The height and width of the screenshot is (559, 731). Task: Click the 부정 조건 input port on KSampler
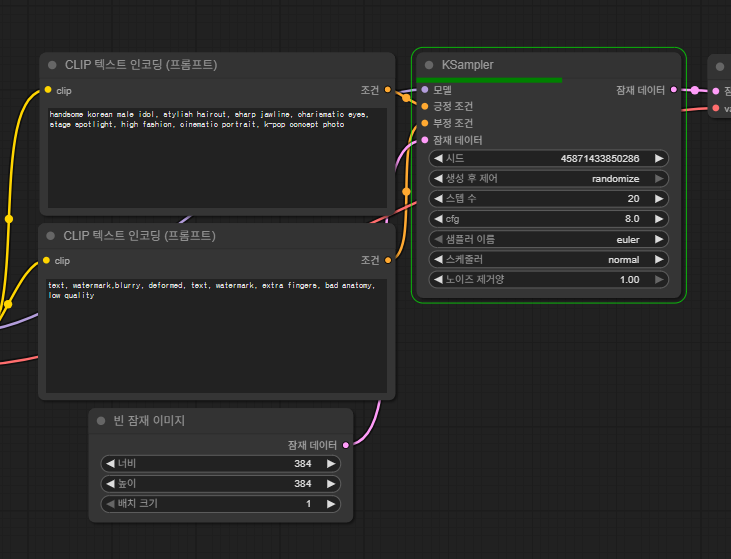[425, 123]
